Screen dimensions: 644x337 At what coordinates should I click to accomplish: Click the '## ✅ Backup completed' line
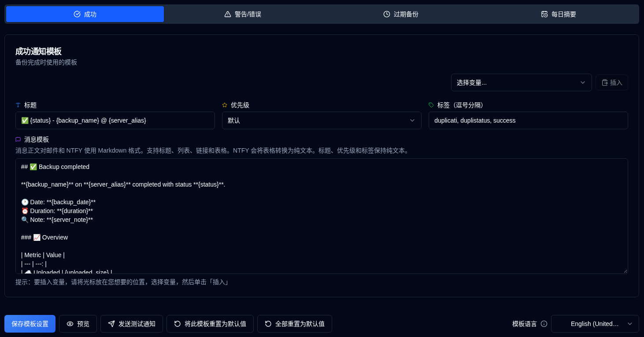click(55, 167)
